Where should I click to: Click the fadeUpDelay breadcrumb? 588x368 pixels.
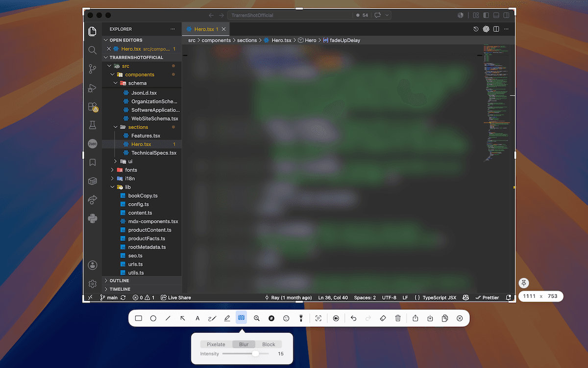tap(345, 40)
